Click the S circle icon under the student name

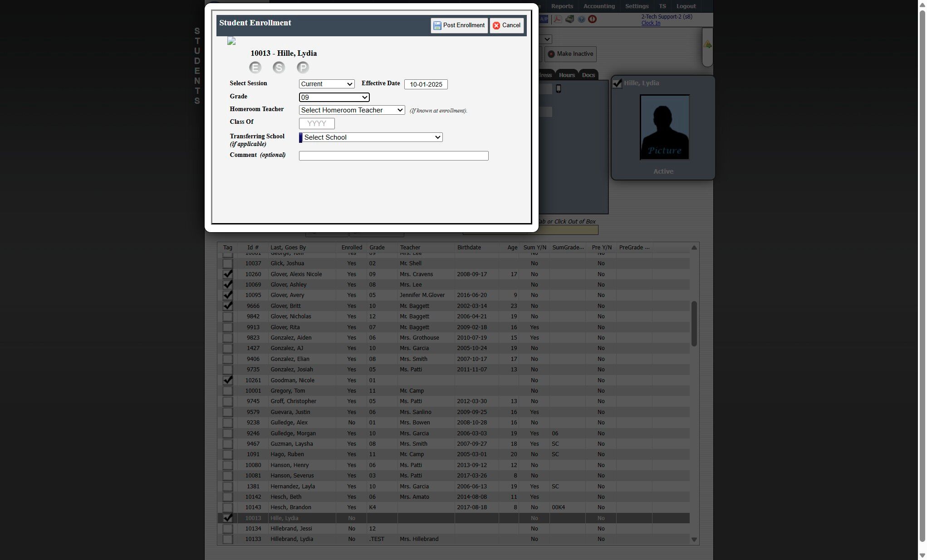coord(279,68)
